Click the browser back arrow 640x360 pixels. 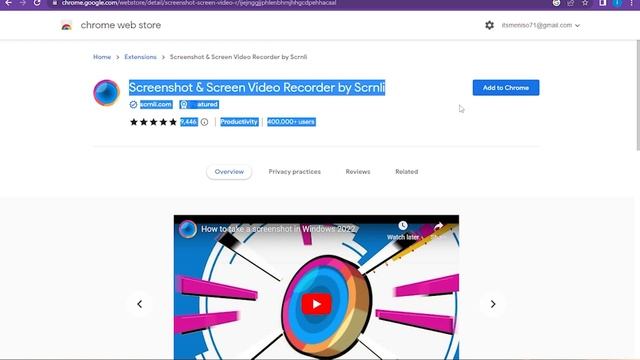coord(8,3)
